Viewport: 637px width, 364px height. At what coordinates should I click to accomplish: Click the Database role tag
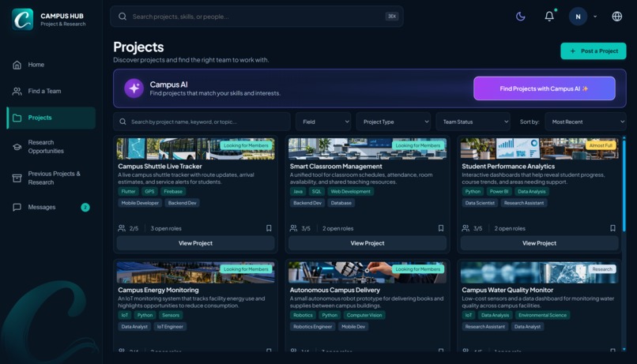(x=341, y=203)
